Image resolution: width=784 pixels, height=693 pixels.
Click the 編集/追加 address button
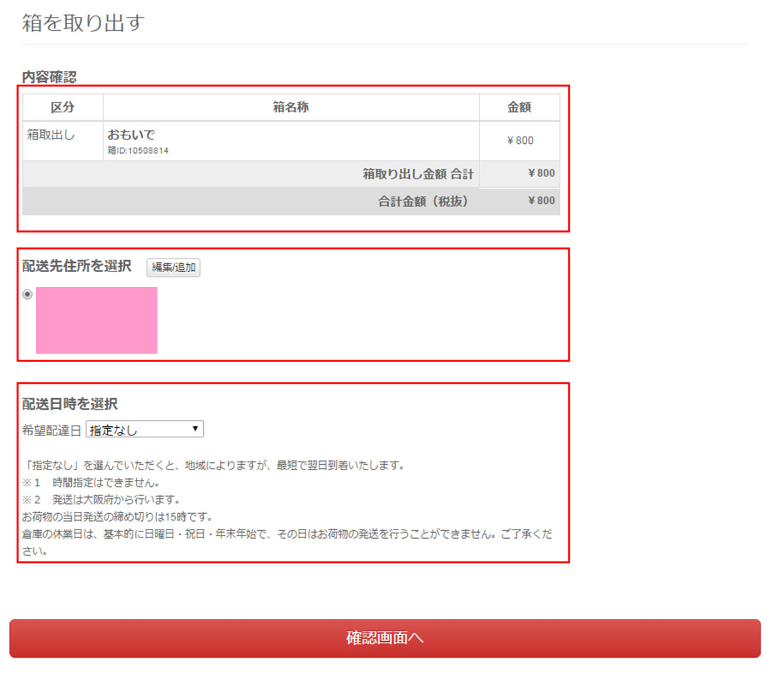click(173, 267)
